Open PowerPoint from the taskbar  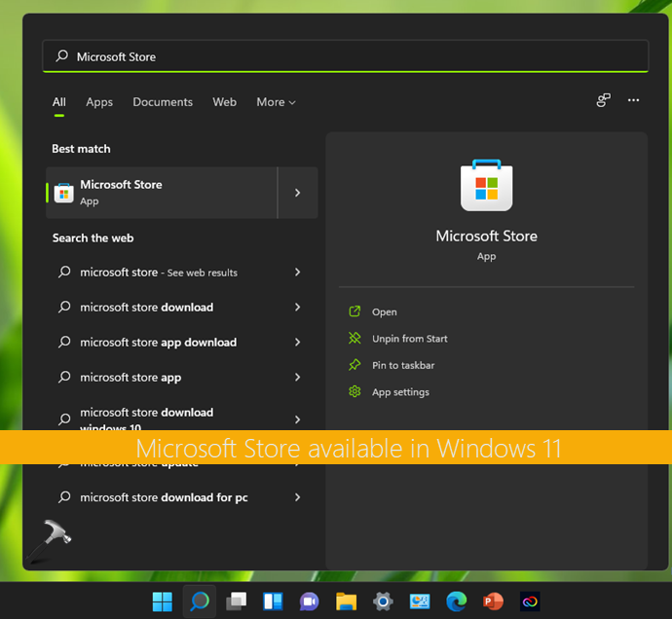click(493, 601)
